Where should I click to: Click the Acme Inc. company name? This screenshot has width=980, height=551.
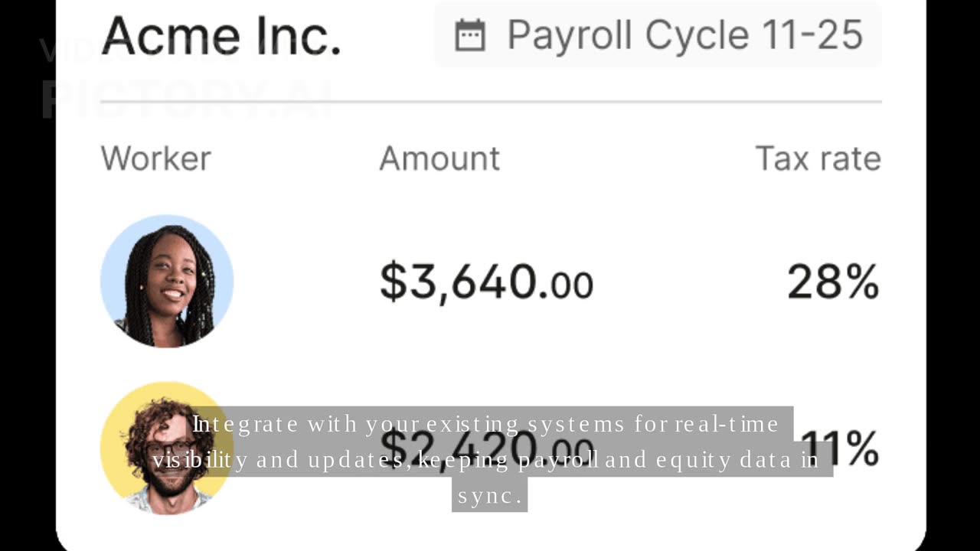(220, 35)
